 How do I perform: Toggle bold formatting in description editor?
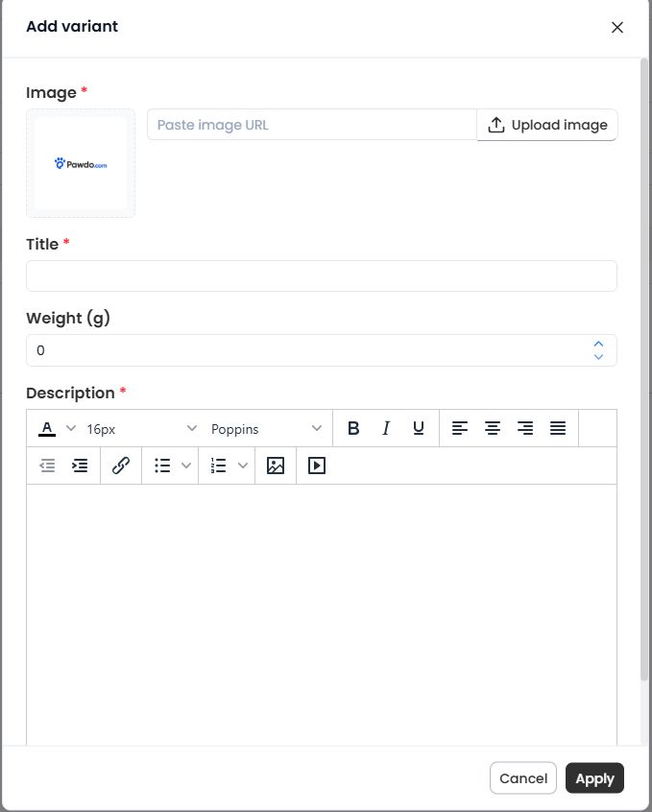point(353,428)
